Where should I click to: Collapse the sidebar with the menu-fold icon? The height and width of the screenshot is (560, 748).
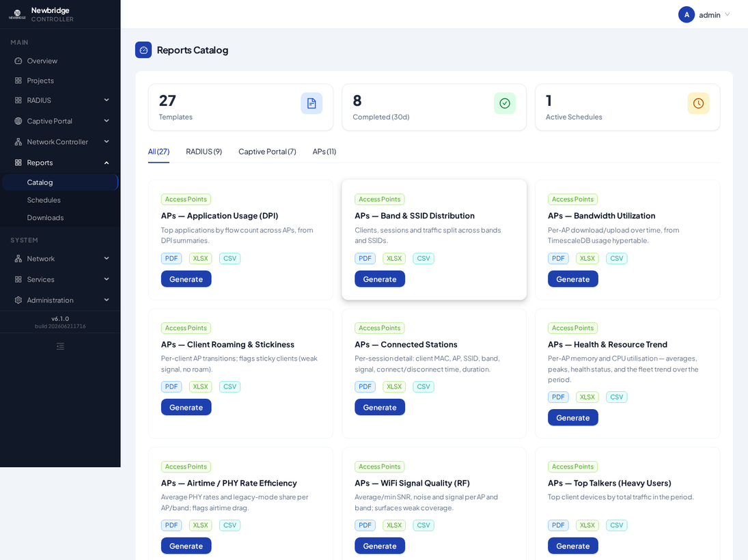(60, 346)
